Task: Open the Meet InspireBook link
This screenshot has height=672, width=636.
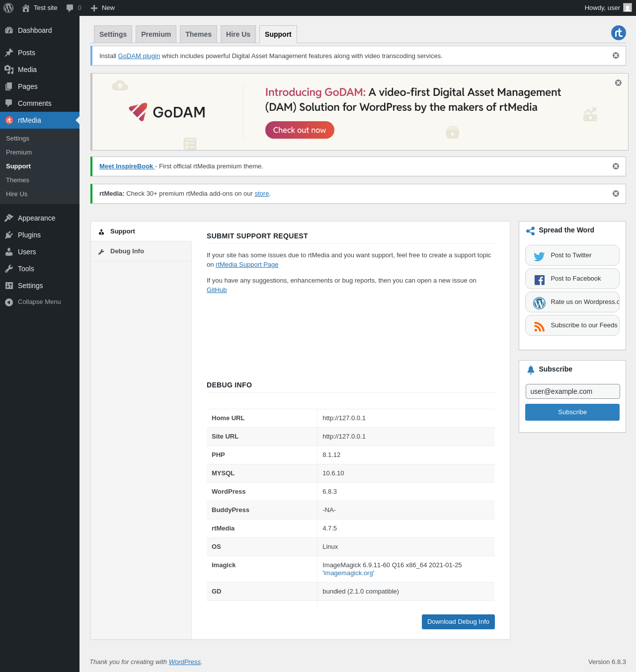Action: coord(126,166)
